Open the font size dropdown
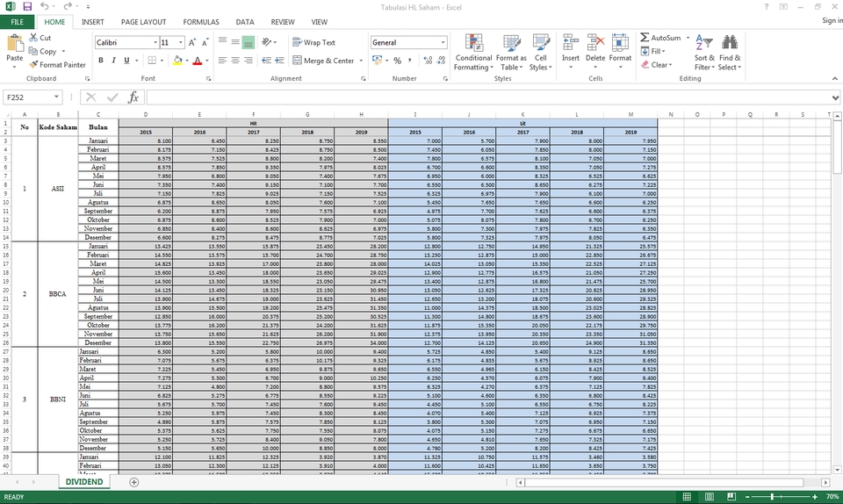843x504 pixels. click(181, 42)
